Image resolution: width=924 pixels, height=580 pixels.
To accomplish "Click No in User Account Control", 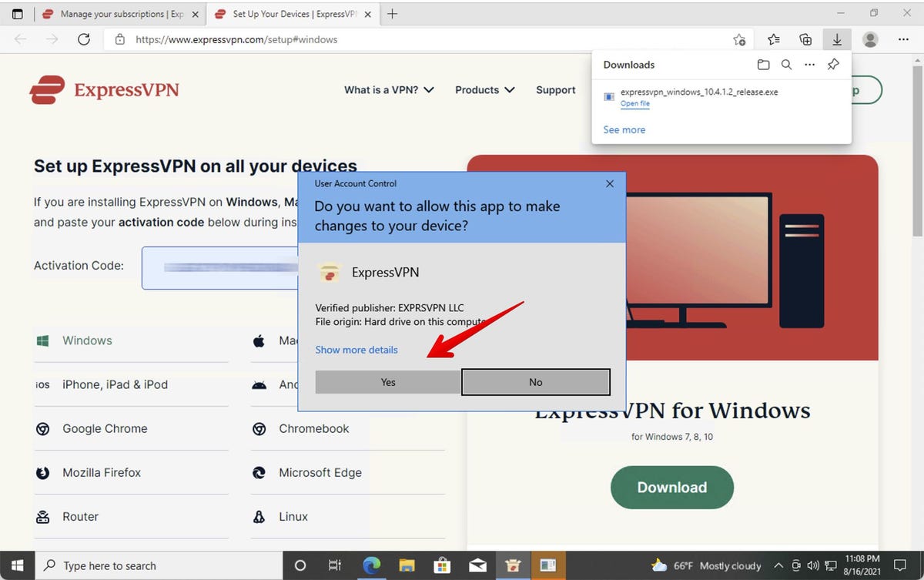I will click(x=536, y=382).
